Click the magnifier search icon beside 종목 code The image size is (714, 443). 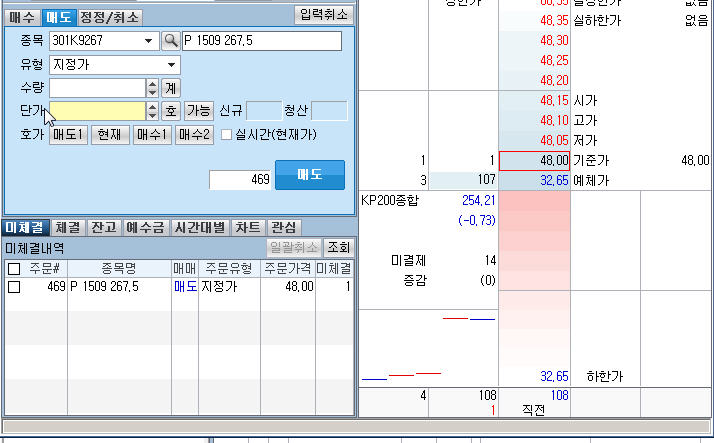[x=170, y=41]
